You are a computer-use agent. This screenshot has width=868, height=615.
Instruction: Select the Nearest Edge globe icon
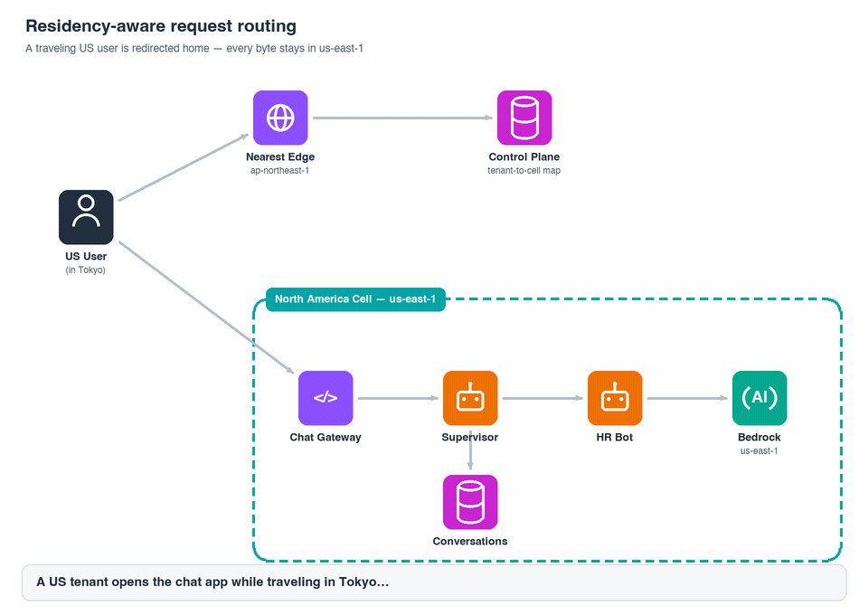click(280, 118)
